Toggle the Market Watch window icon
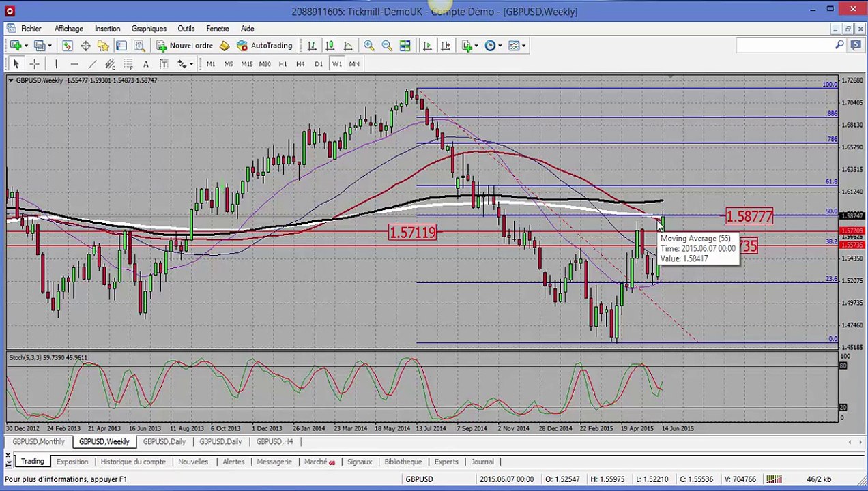This screenshot has height=491, width=868. 68,46
